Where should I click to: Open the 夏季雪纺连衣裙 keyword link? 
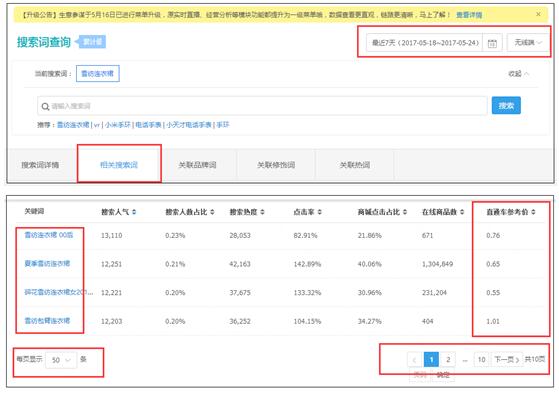click(x=47, y=264)
